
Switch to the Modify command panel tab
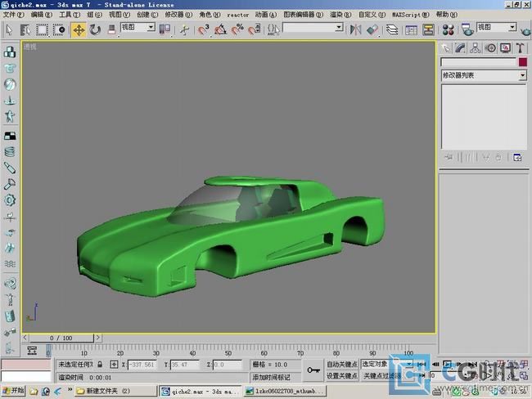point(461,48)
